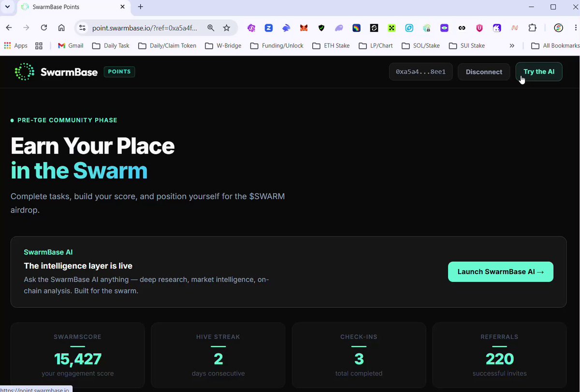
Task: Open the MetaMask fox extension
Action: 304,28
